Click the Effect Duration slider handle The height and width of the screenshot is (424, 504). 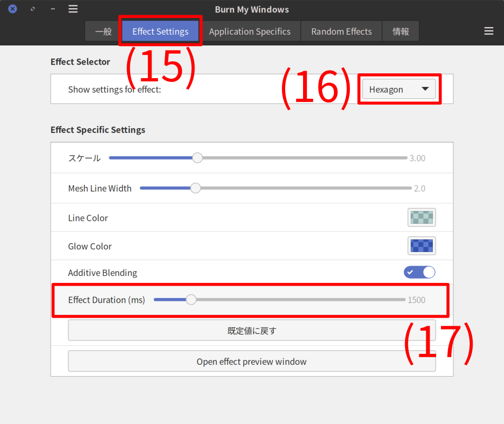point(191,300)
